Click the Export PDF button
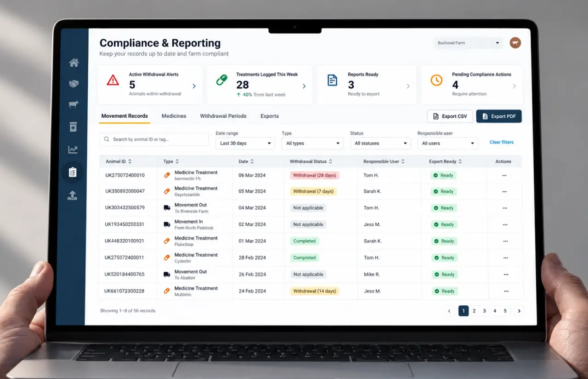Screen dimensions: 588x379 tap(499, 116)
